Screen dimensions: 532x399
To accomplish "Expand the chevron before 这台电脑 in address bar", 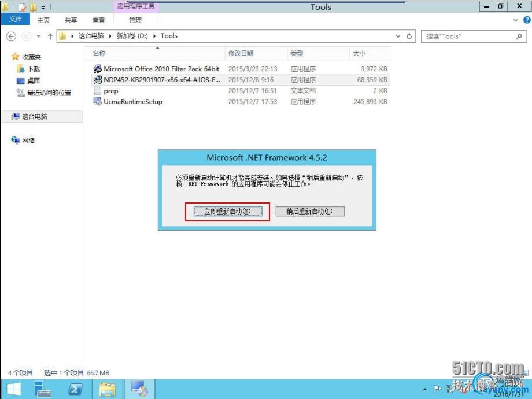I will pyautogui.click(x=72, y=36).
